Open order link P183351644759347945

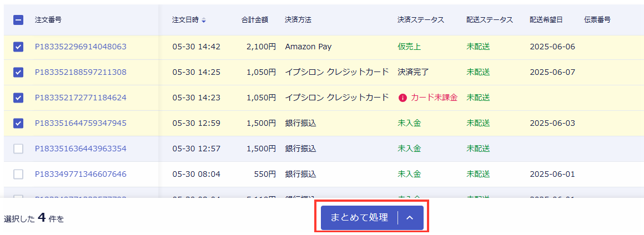(80, 123)
